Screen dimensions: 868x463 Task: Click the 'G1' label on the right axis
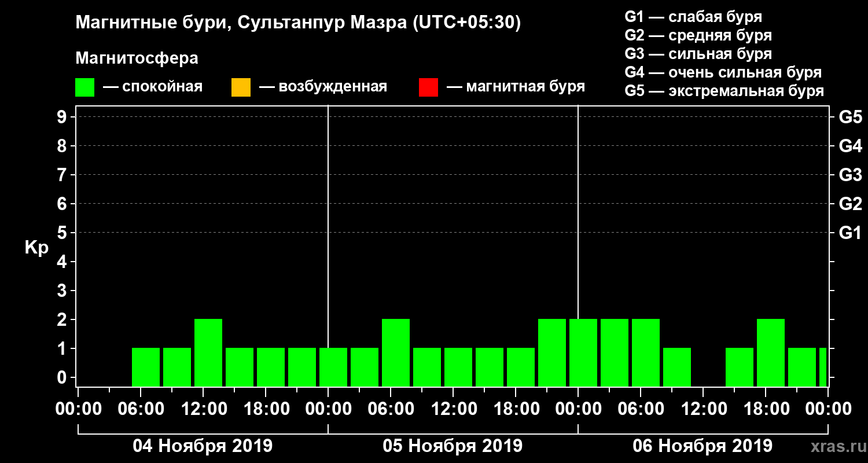(x=850, y=233)
